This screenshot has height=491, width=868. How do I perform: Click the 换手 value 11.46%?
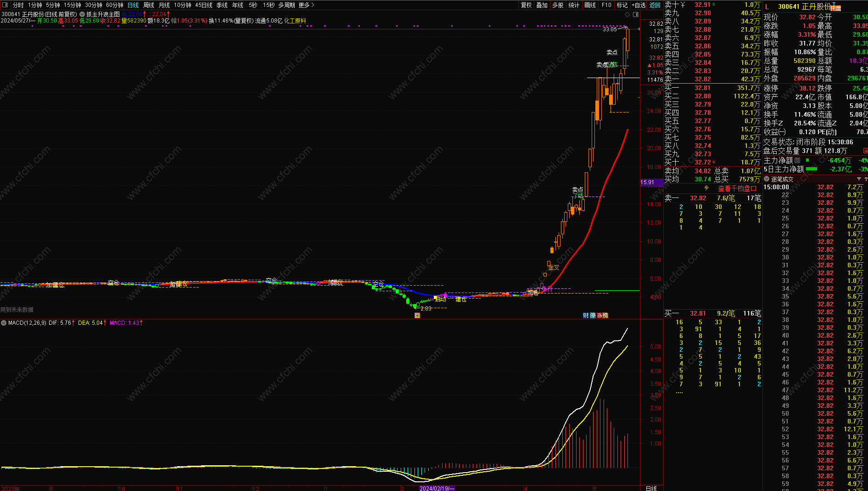[805, 114]
